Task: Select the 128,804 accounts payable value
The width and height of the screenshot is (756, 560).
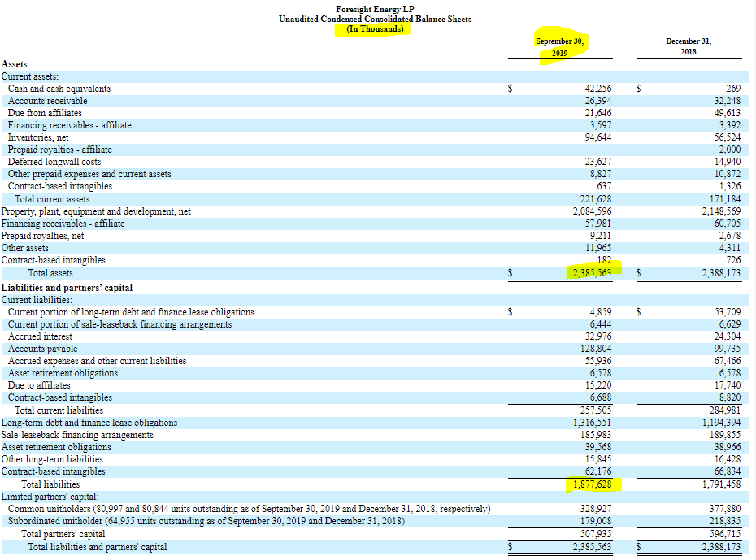Action: [x=595, y=349]
